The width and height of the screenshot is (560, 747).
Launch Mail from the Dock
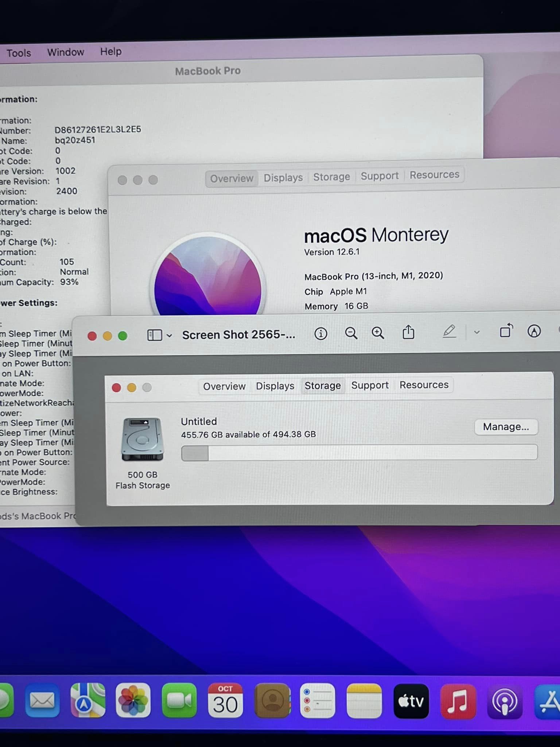pos(42,701)
